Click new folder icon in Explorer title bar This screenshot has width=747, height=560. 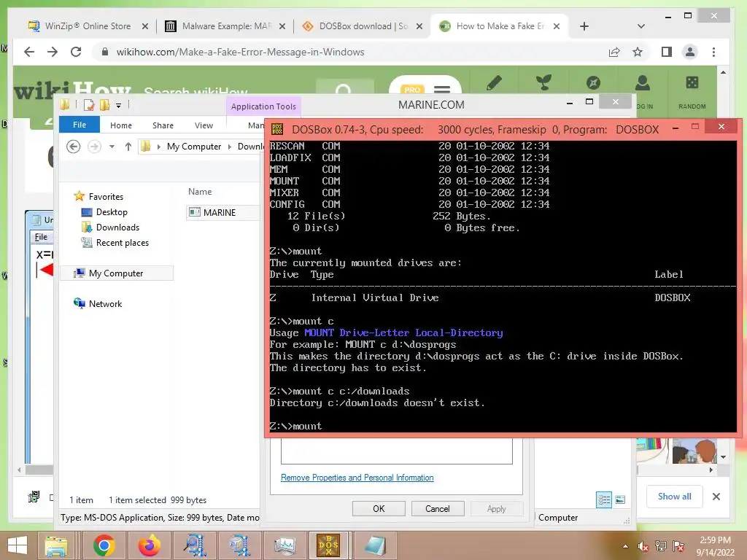105,105
